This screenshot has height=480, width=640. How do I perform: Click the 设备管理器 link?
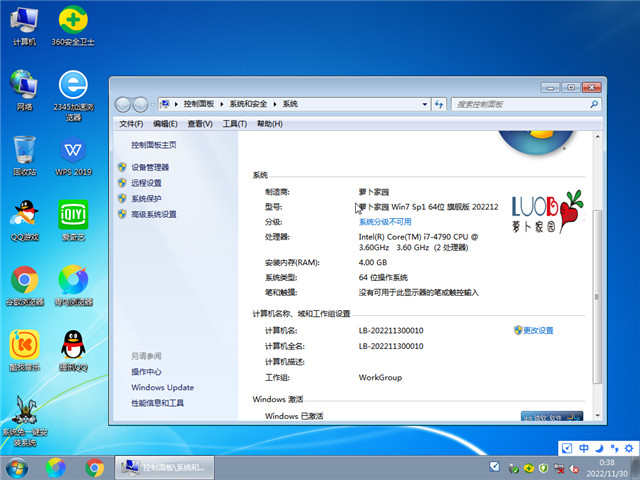tap(150, 167)
